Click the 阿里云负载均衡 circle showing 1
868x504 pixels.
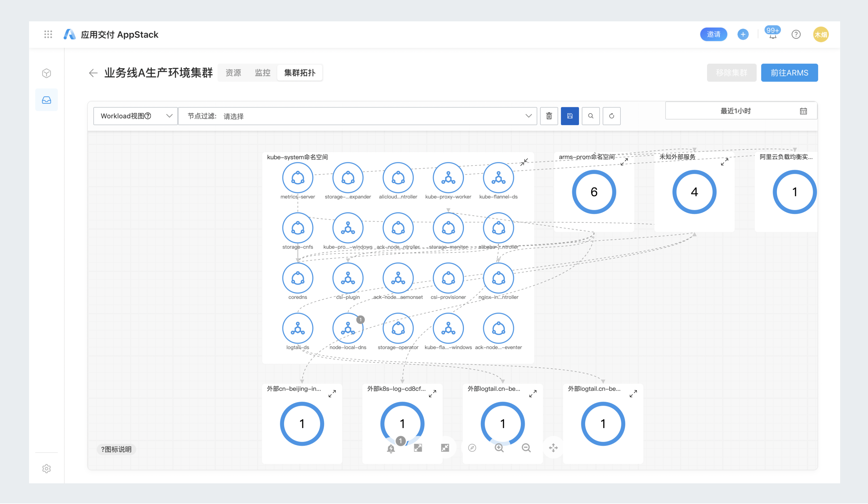[x=795, y=192]
